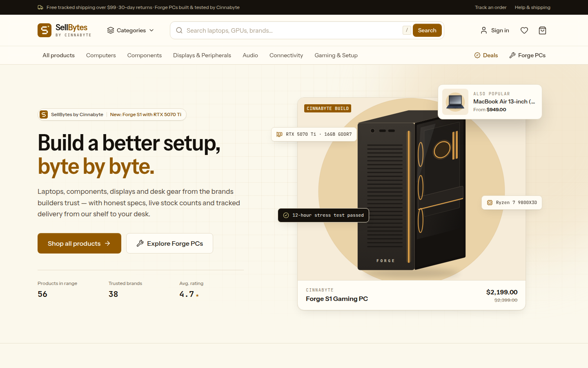
Task: Click the truck shipping icon in top bar
Action: (40, 7)
